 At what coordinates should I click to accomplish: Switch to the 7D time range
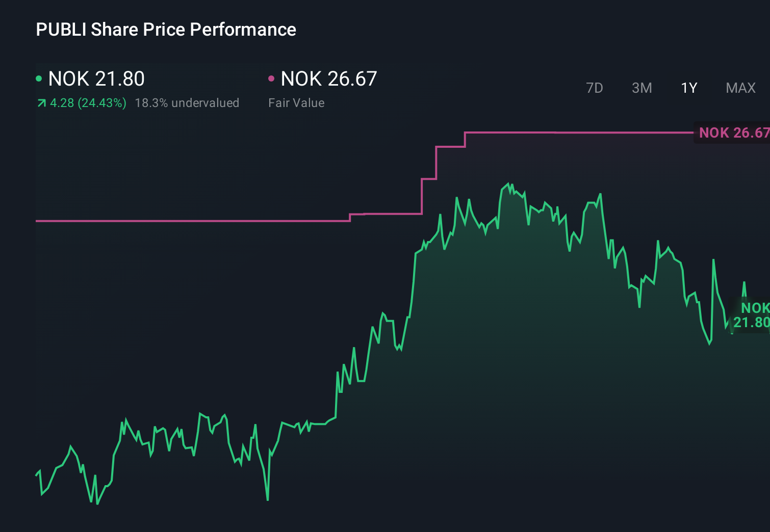click(x=595, y=88)
